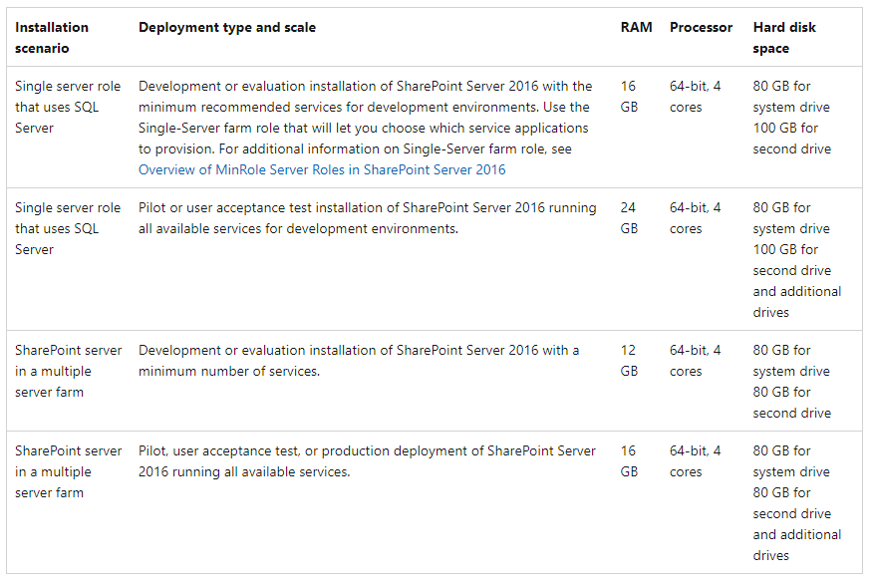This screenshot has width=878, height=588.
Task: Select the RAM column header
Action: (x=636, y=28)
